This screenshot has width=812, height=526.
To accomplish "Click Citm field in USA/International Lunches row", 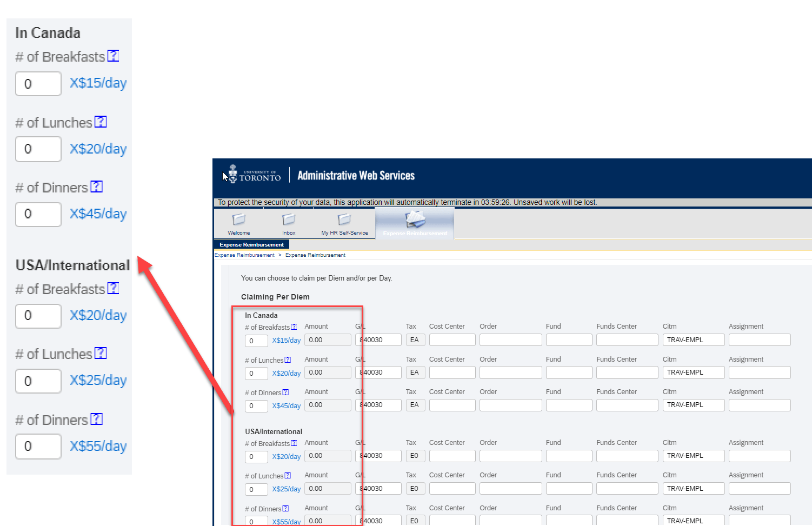I will pos(694,489).
